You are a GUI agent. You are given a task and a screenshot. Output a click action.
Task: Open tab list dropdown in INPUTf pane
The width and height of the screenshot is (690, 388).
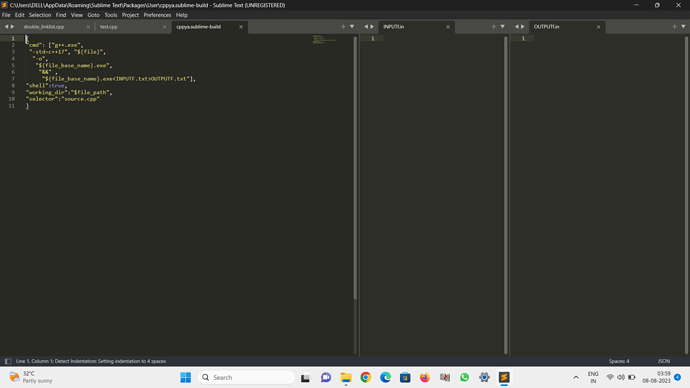503,27
